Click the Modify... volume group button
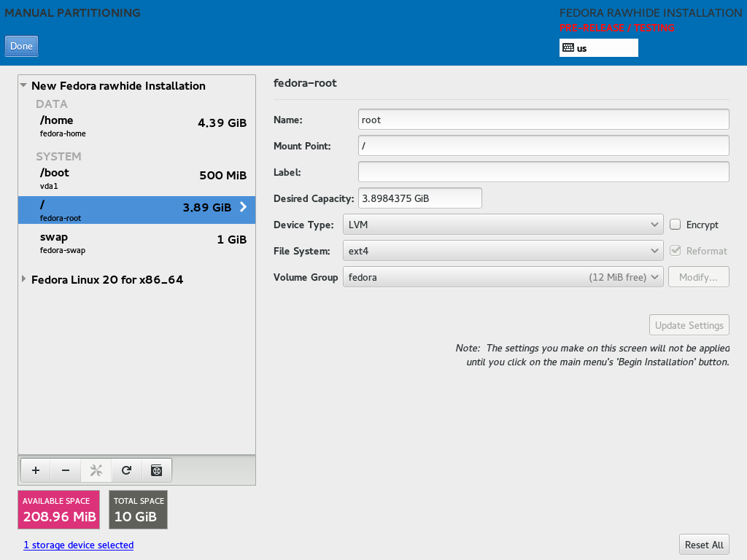The width and height of the screenshot is (747, 560). 698,276
